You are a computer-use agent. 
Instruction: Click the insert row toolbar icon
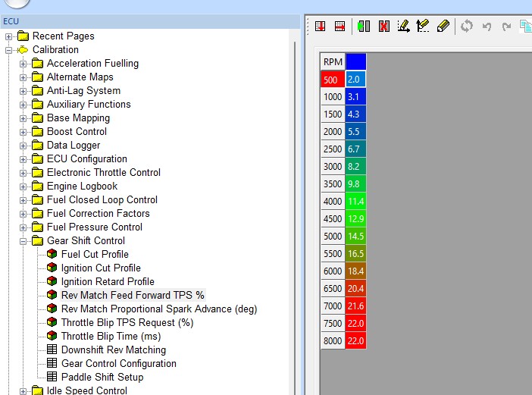[x=321, y=26]
